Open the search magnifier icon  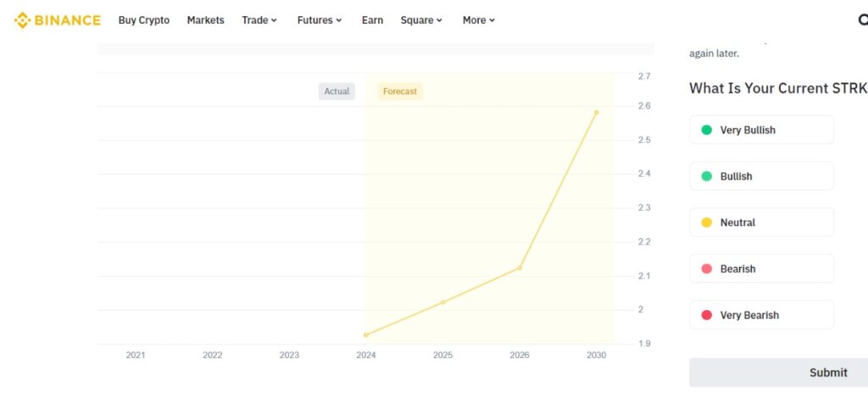click(863, 20)
